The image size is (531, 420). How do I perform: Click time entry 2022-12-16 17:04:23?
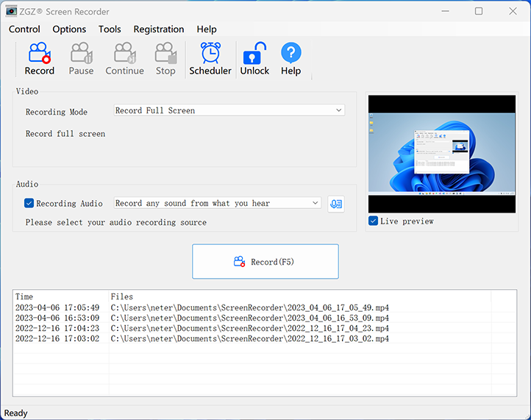[57, 328]
